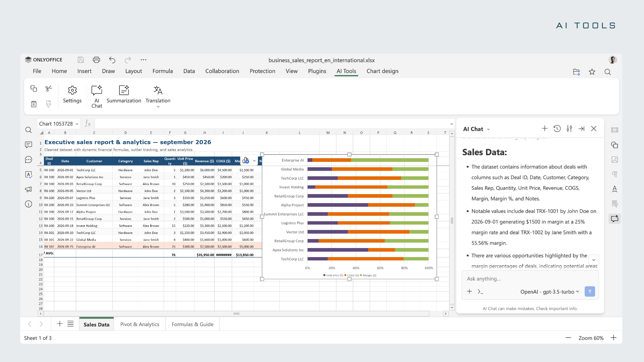The height and width of the screenshot is (362, 644).
Task: Open the Formula ribbon tab
Action: [x=162, y=71]
